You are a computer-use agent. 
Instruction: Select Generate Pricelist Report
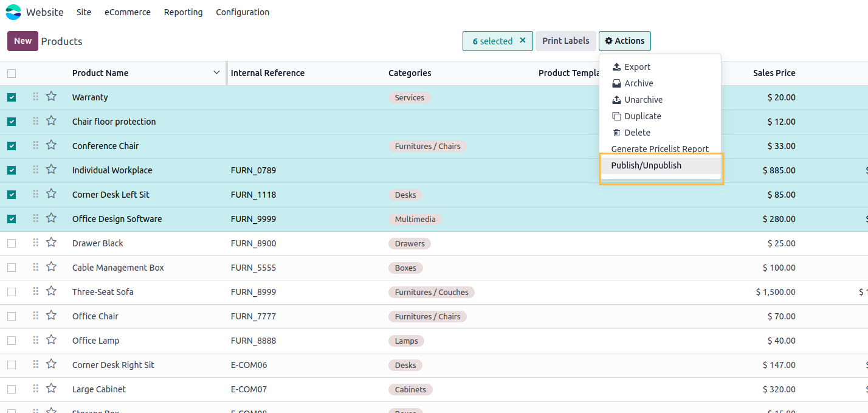660,149
